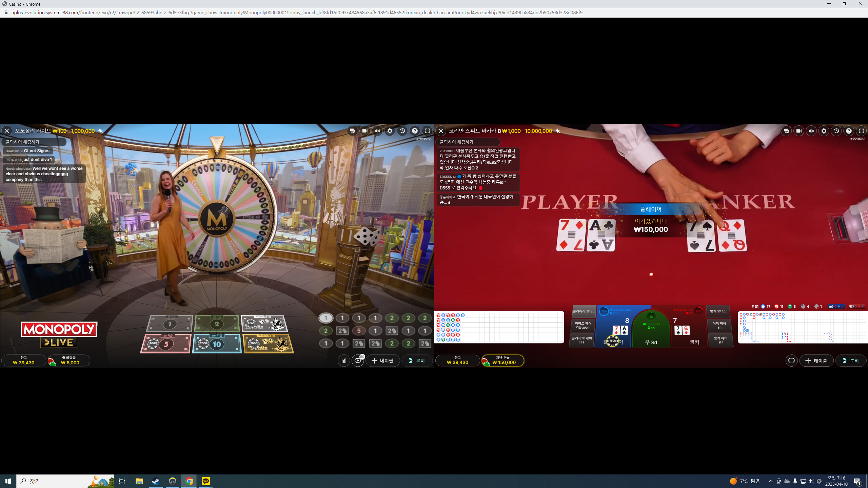Place bet on 2x payout banknote
This screenshot has width=868, height=488.
217,324
